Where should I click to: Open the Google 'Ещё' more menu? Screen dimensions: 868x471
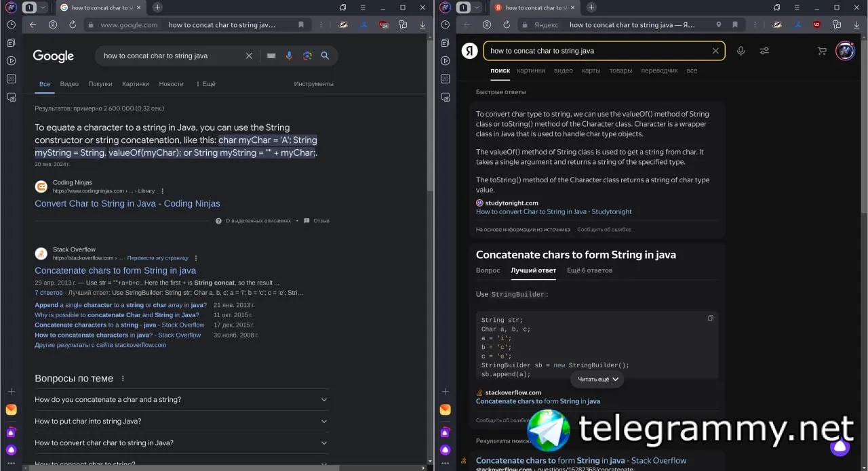pyautogui.click(x=205, y=84)
